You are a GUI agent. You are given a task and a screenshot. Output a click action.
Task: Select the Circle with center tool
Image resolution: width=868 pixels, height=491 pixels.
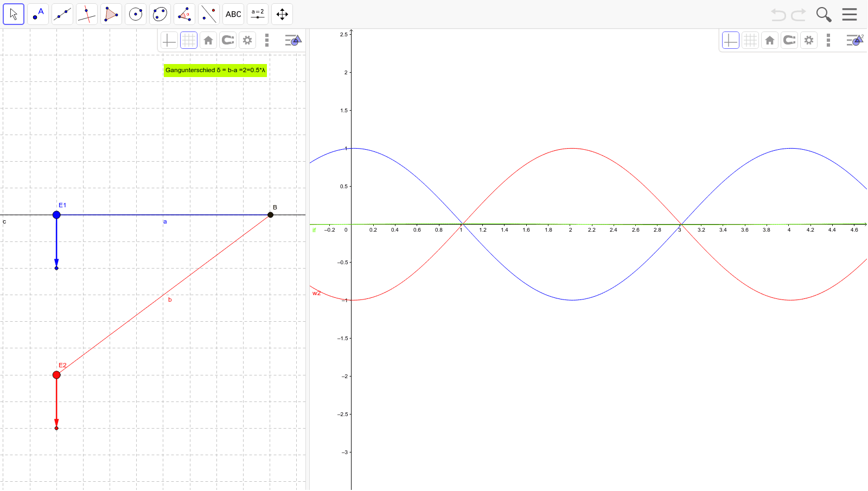(136, 14)
